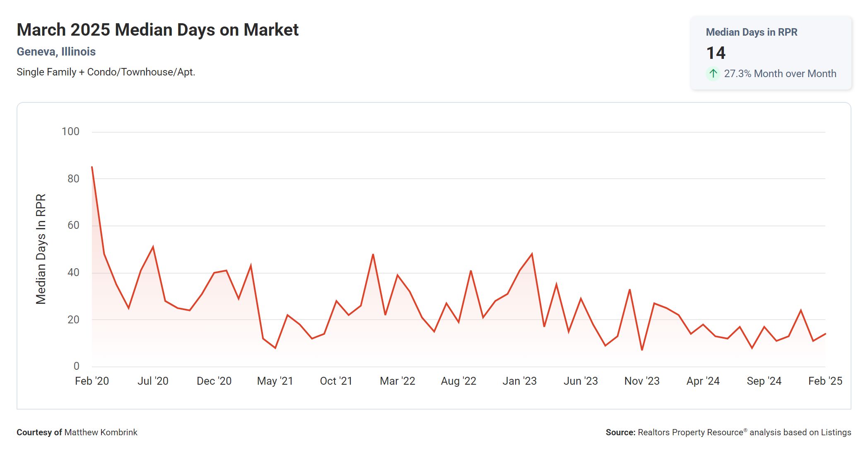The width and height of the screenshot is (868, 456).
Task: Select the Geneva, Illinois location link
Action: coord(56,52)
